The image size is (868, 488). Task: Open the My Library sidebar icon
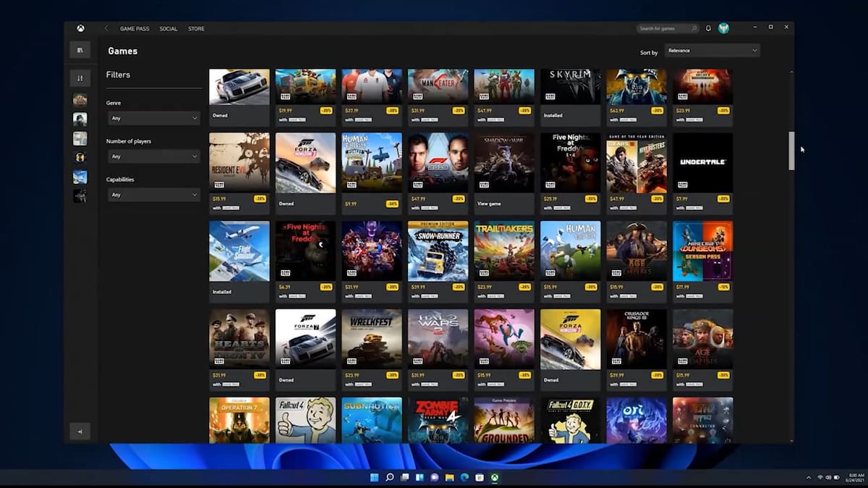[80, 50]
